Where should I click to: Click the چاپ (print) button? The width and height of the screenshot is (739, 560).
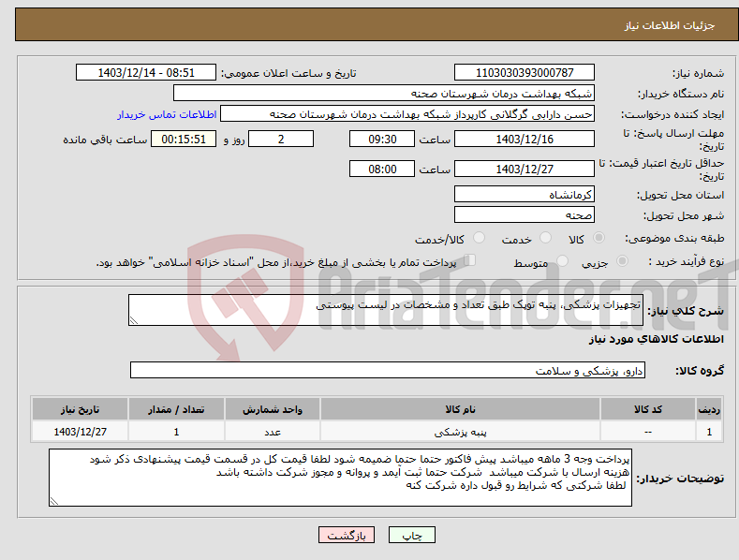[411, 535]
